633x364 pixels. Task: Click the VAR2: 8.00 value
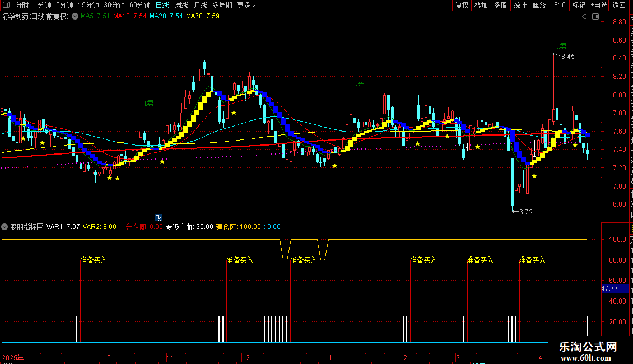[99, 227]
